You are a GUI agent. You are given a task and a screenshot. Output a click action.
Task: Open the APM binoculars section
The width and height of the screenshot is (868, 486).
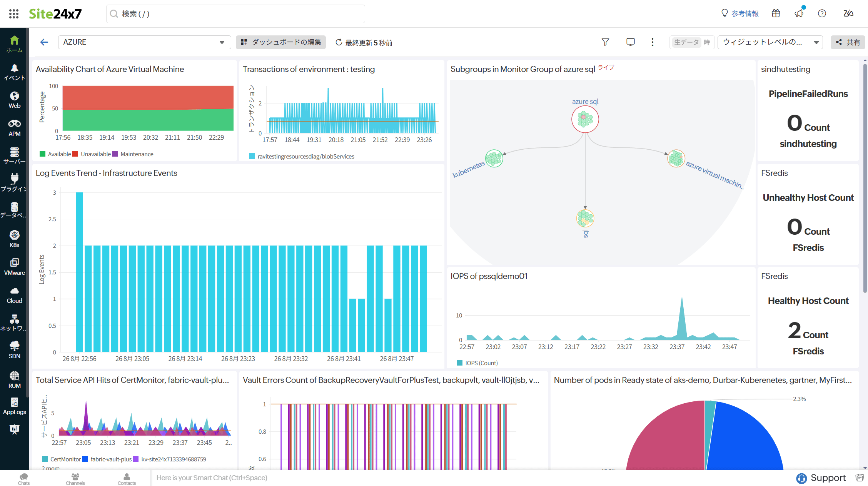[x=14, y=128]
